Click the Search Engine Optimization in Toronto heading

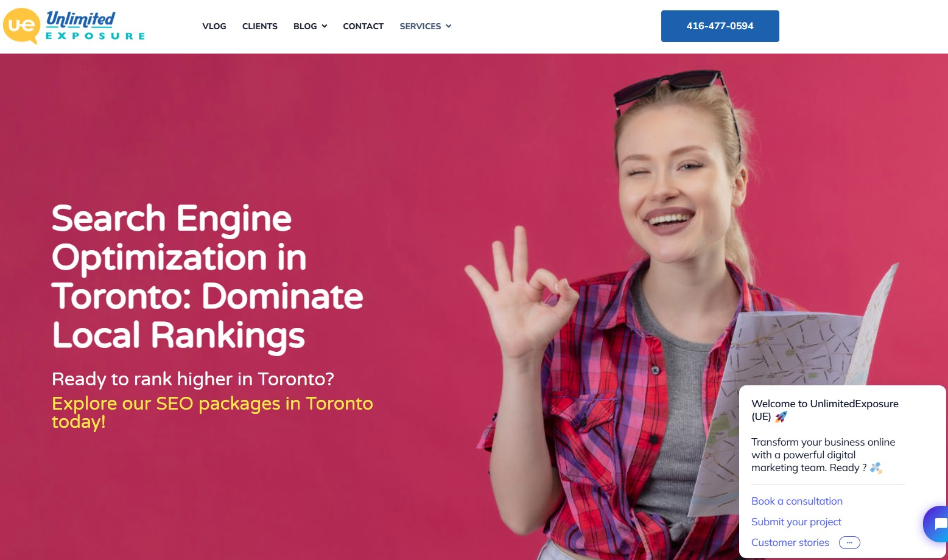(x=208, y=277)
